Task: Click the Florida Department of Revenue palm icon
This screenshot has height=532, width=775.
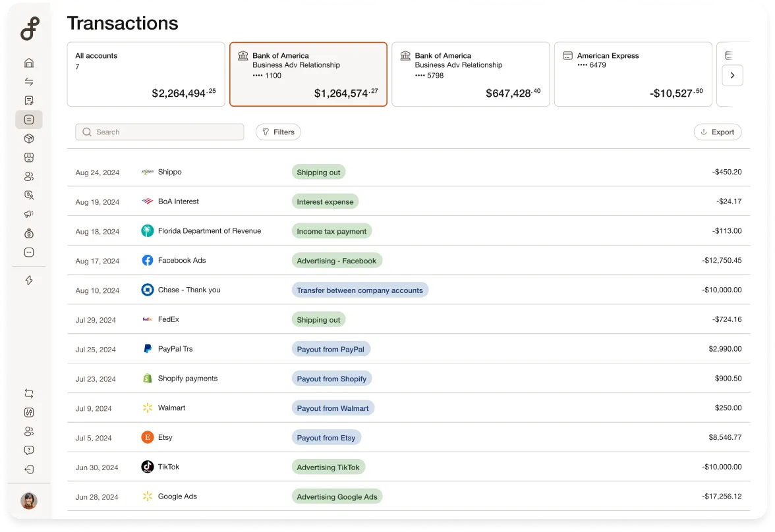Action: (148, 230)
